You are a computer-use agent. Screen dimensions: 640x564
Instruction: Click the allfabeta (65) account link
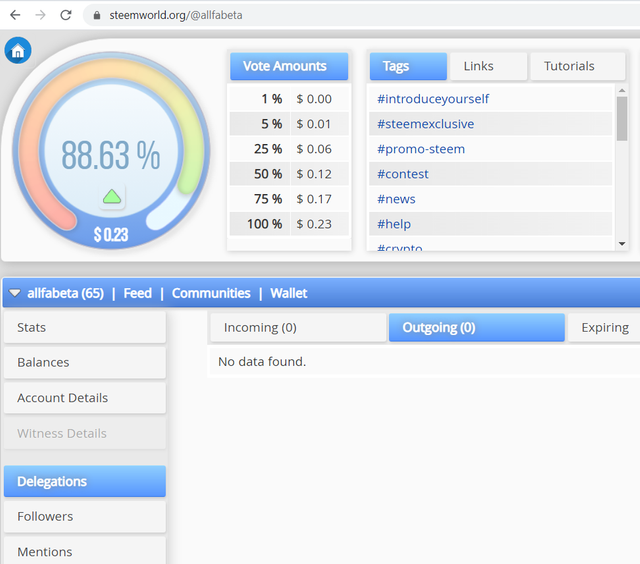(x=65, y=293)
